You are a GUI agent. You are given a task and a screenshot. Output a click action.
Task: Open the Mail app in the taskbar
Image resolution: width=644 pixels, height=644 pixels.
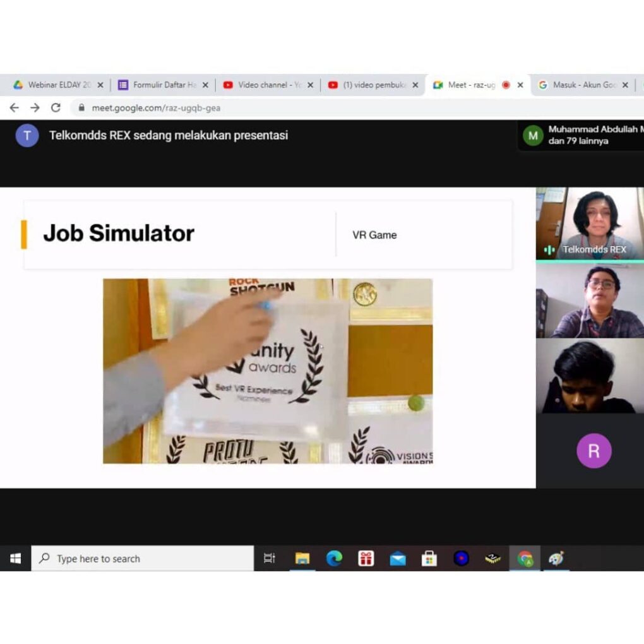(398, 559)
